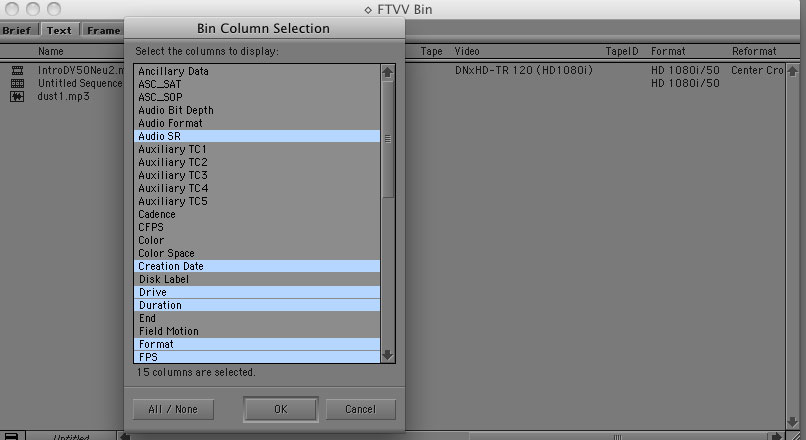Click the column list scrollbar thumb
Viewport: 806px width, 440px height.
tap(388, 139)
